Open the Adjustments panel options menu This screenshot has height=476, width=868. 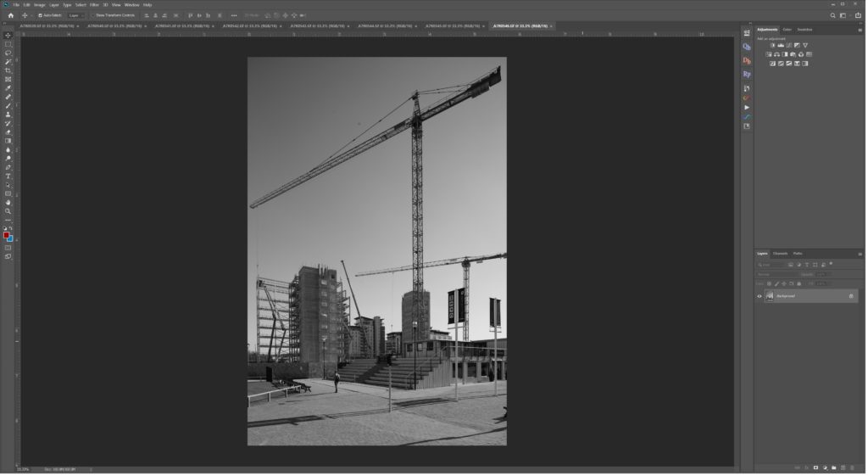(x=860, y=30)
